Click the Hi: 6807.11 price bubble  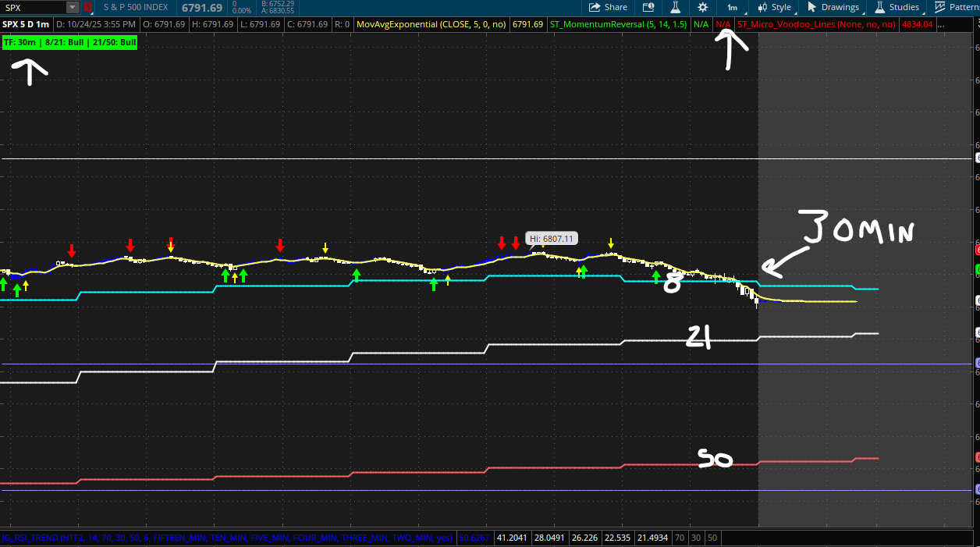[552, 239]
